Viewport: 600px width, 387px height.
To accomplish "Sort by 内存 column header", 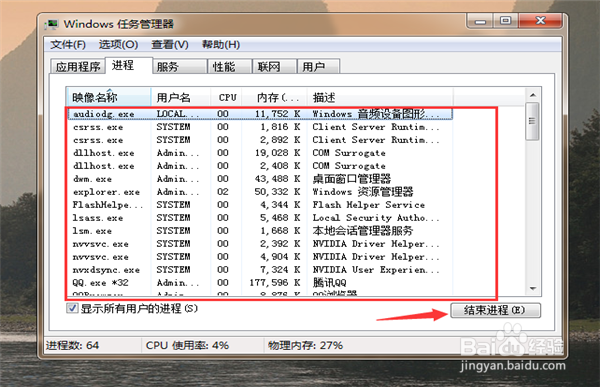I will coord(275,97).
